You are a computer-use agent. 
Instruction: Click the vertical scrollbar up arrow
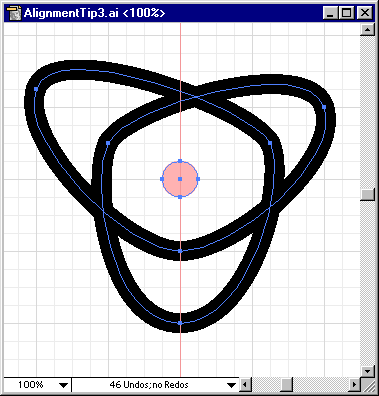(367, 30)
